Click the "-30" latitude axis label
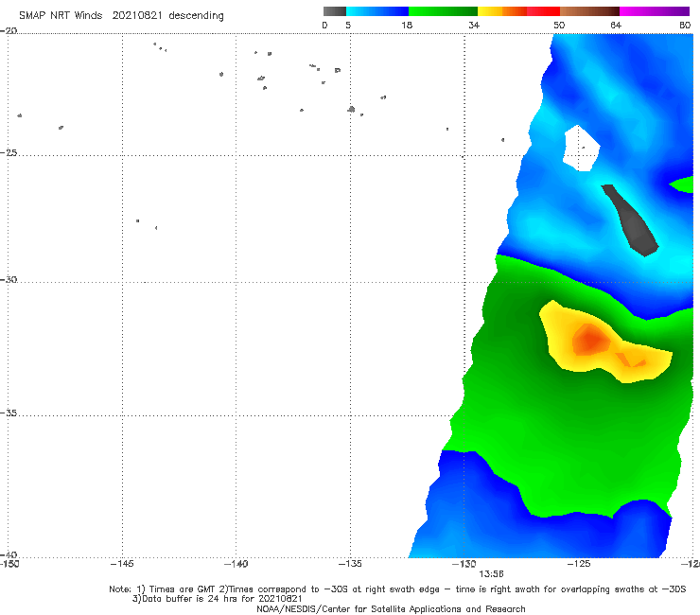This screenshot has height=615, width=700. 9,279
